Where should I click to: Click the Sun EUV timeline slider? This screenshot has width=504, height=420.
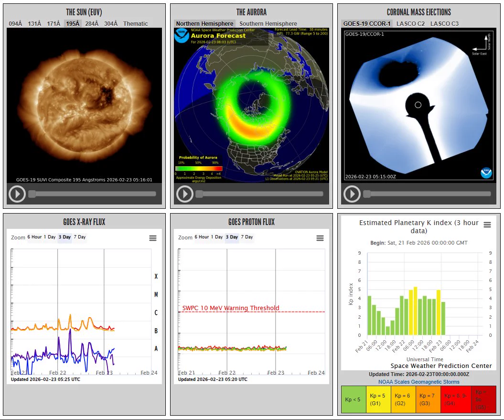[x=92, y=194]
